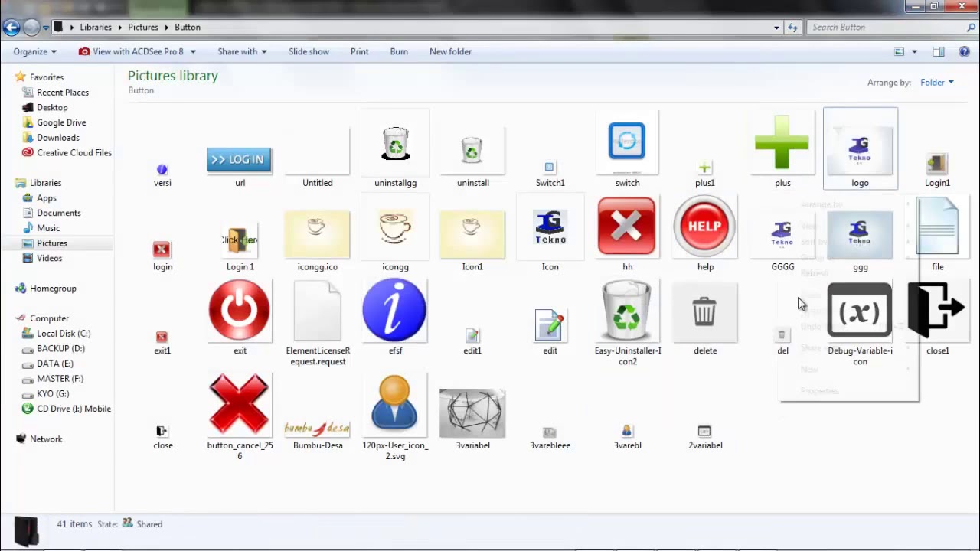The width and height of the screenshot is (980, 551).
Task: Open the Help question mark icon
Action: pyautogui.click(x=965, y=51)
